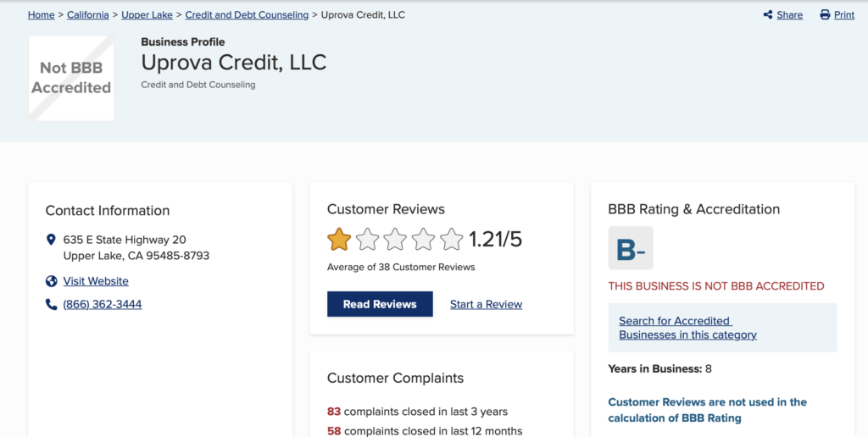
Task: Click the Print printer icon
Action: 825,15
